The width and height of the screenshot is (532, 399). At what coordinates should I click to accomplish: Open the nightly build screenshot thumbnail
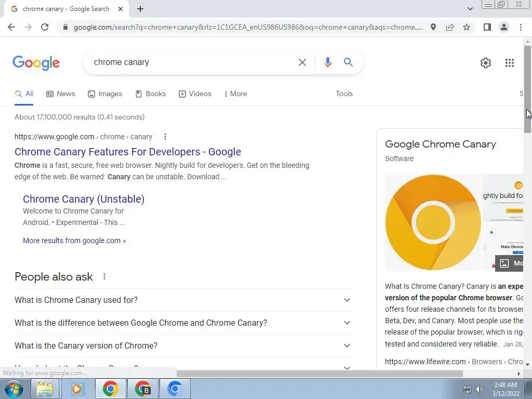(x=503, y=198)
